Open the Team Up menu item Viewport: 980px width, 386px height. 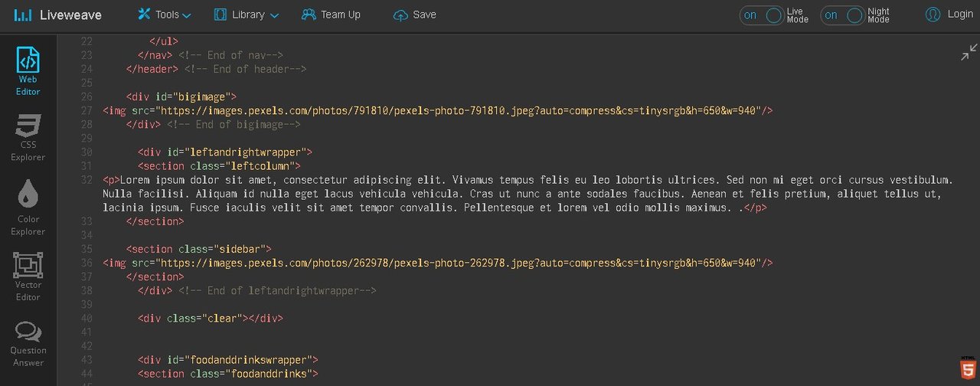click(331, 15)
